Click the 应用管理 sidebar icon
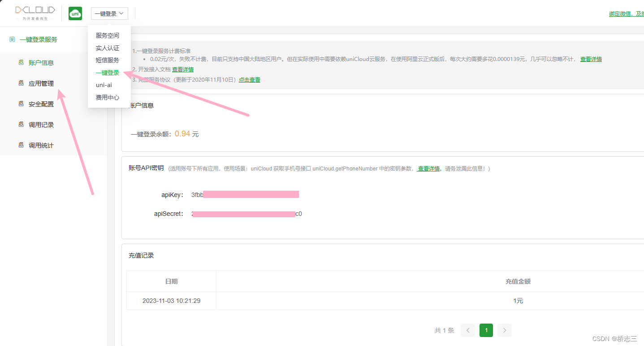 point(21,83)
